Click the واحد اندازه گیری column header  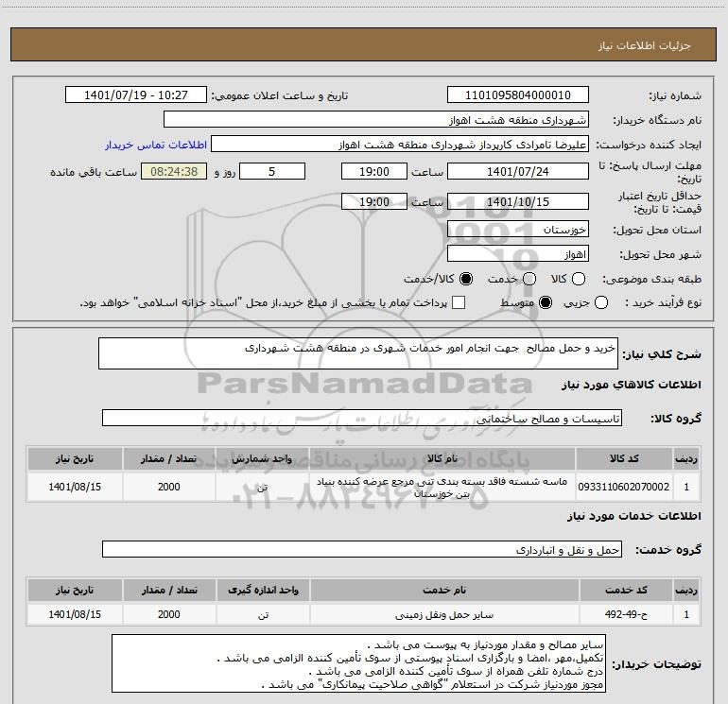263,590
